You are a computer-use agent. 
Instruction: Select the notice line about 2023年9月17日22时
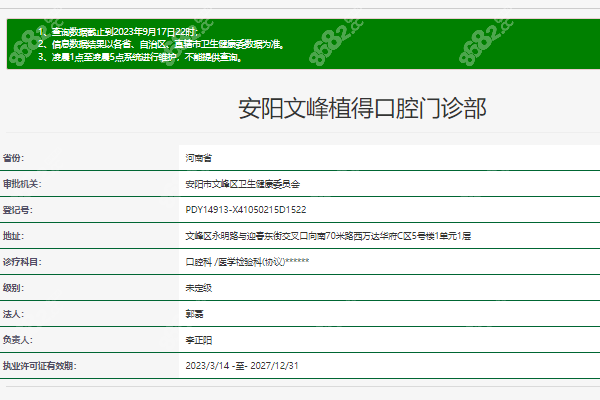(x=118, y=31)
